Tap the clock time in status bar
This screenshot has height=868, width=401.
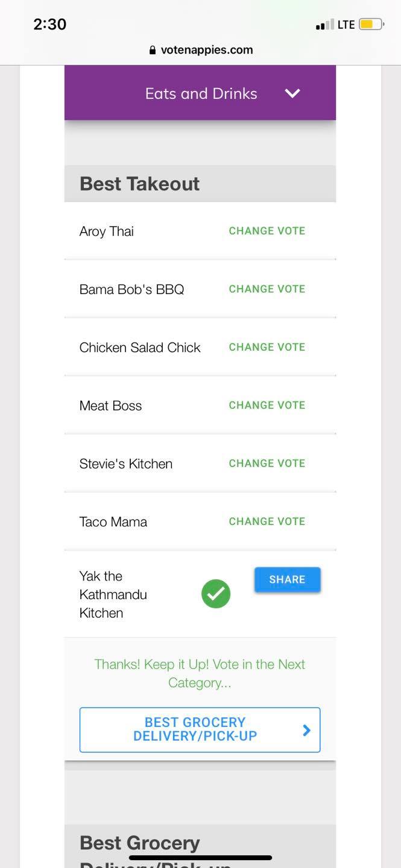(50, 24)
